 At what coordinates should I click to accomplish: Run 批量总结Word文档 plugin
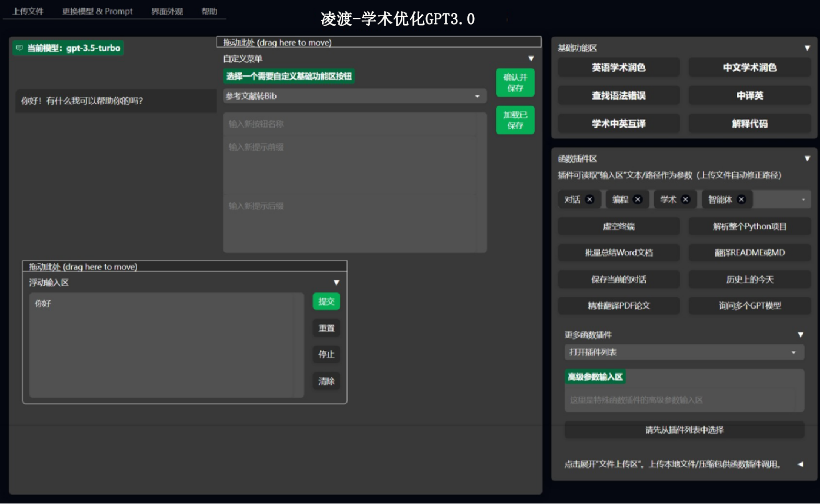click(619, 253)
